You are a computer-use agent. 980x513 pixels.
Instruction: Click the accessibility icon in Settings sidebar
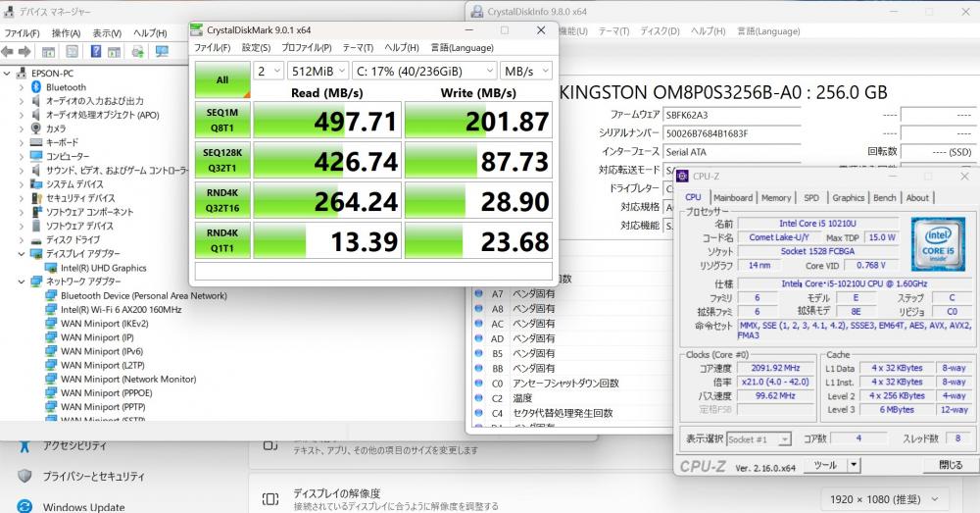click(x=24, y=446)
